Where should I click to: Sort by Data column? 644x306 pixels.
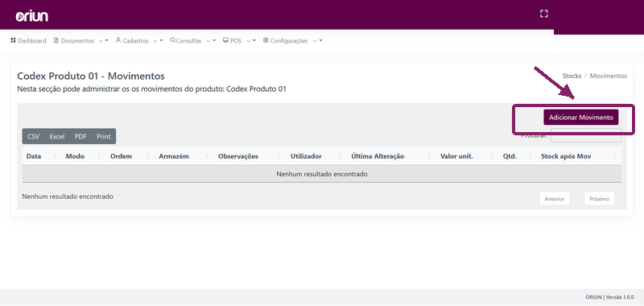(42, 156)
